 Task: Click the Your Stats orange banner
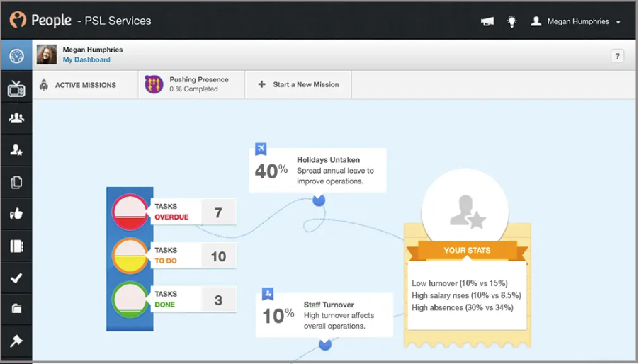[467, 251]
